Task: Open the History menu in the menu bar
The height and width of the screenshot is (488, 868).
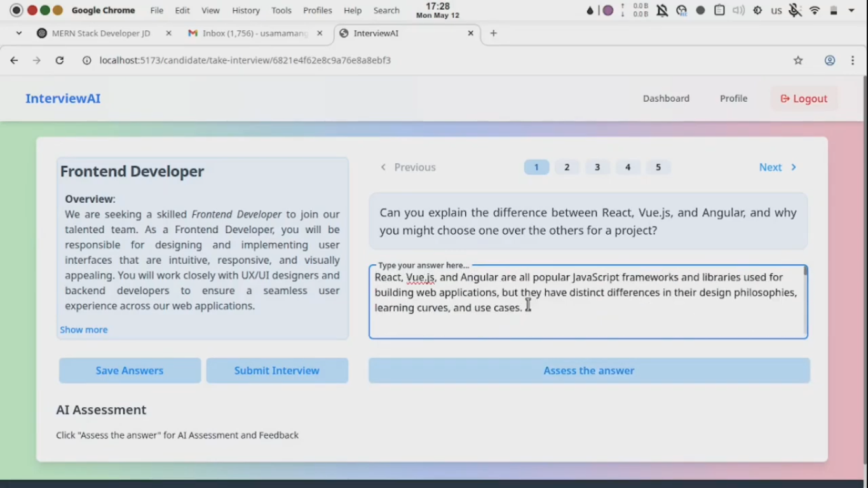Action: (x=246, y=10)
